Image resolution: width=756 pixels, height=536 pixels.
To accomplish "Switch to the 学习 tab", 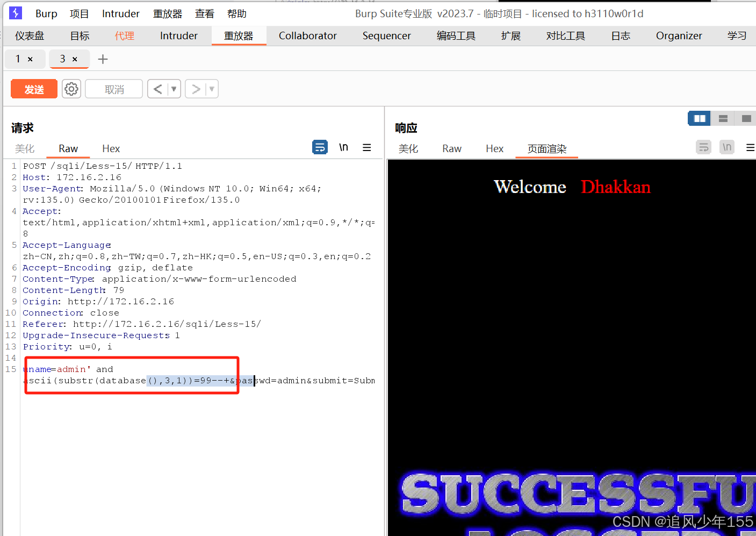I will pos(737,35).
